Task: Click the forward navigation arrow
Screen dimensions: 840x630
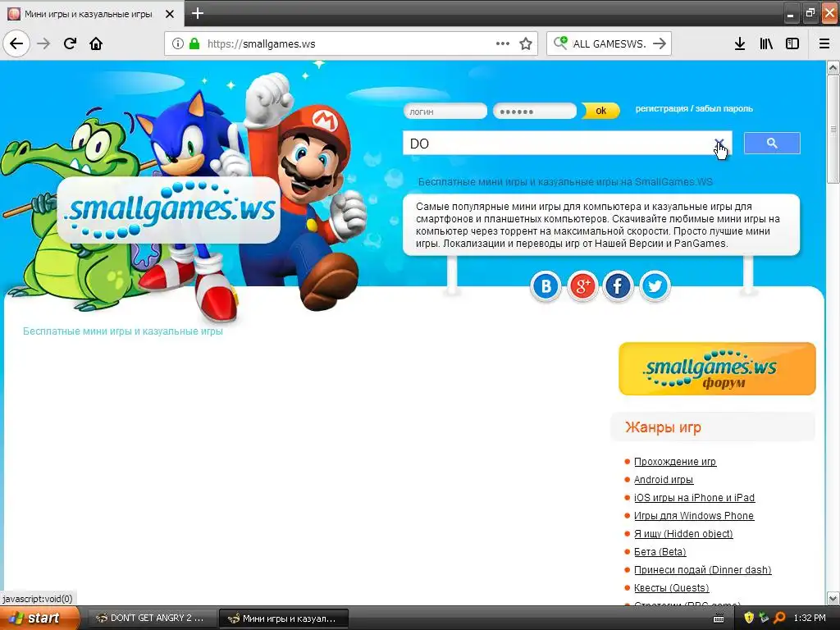Action: coord(44,43)
